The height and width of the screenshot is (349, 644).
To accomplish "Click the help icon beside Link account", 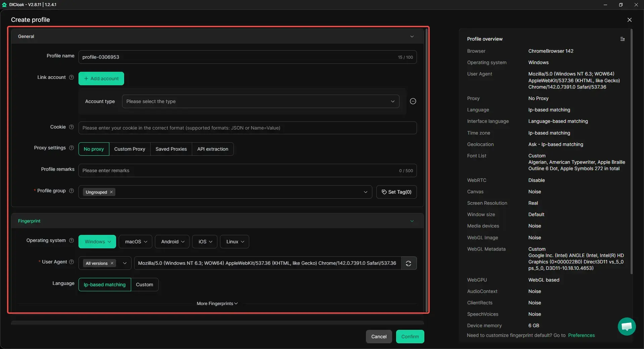I will pyautogui.click(x=71, y=78).
